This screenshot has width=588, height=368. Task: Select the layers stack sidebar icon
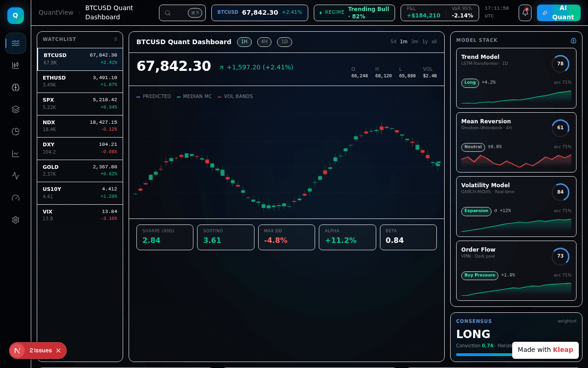[x=16, y=109]
